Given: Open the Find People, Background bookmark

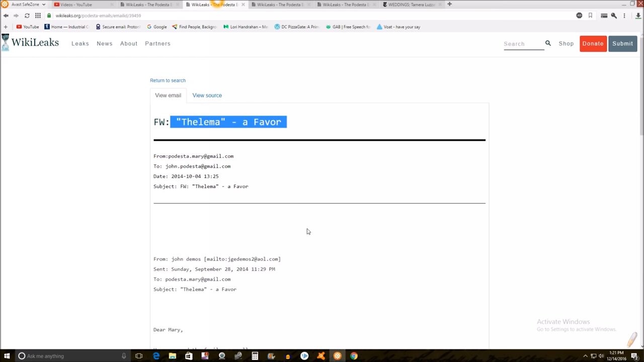Looking at the screenshot, I should [194, 27].
